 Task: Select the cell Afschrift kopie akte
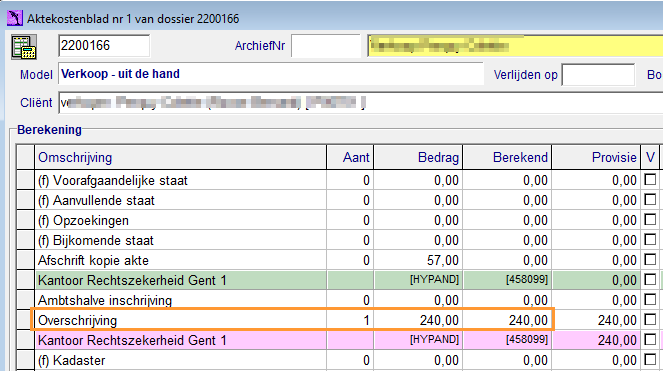181,260
